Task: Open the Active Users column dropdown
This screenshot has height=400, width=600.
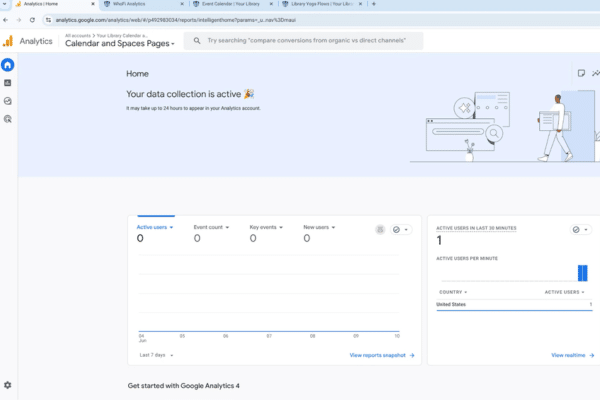Action: (x=564, y=292)
